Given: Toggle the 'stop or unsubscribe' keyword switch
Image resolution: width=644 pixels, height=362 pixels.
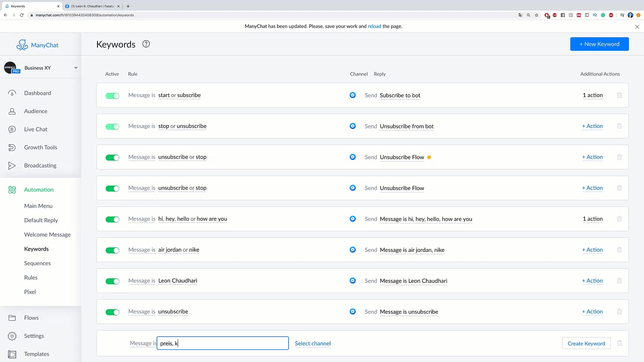Looking at the screenshot, I should 112,127.
